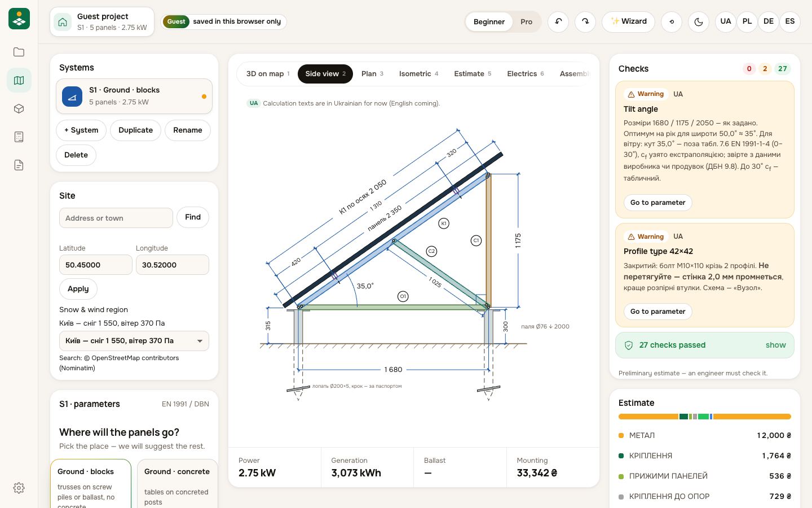Switch to the Plan tab
The image size is (812, 508).
click(x=372, y=74)
